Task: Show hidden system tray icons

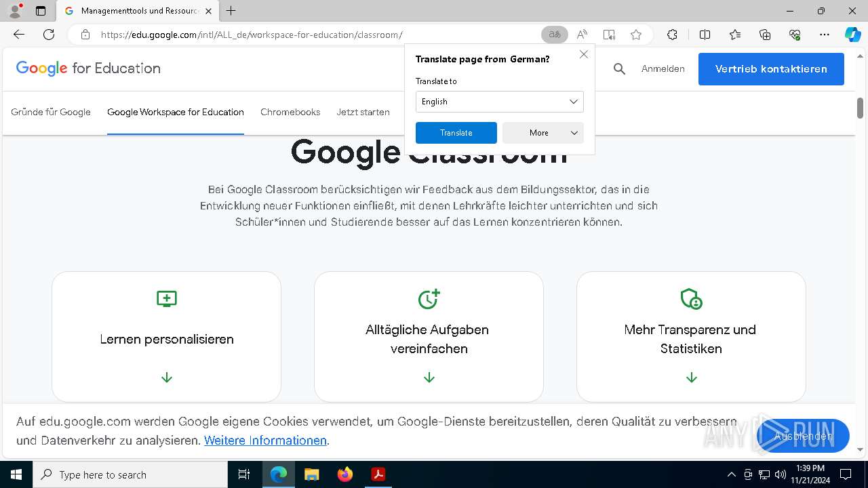Action: coord(731,474)
